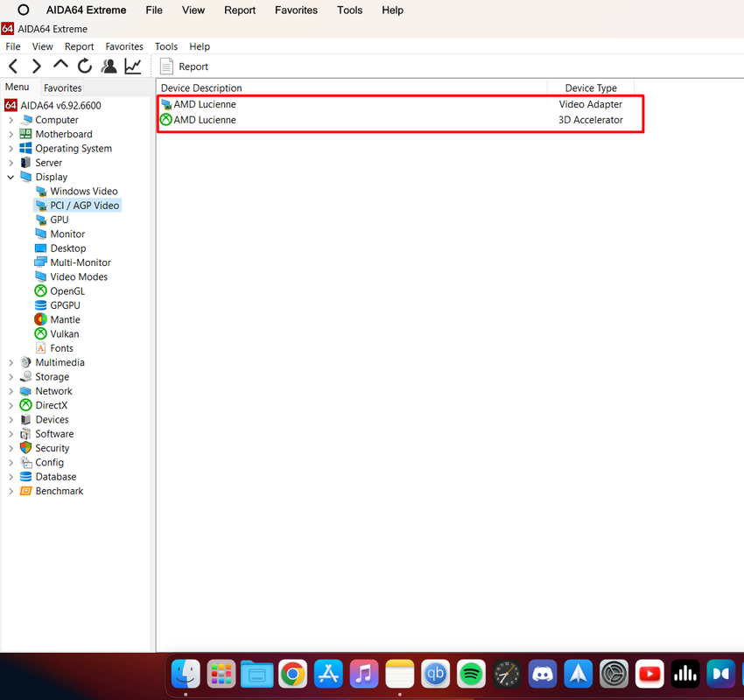Open the Report menu in AIDA64 window
744x700 pixels.
point(80,46)
